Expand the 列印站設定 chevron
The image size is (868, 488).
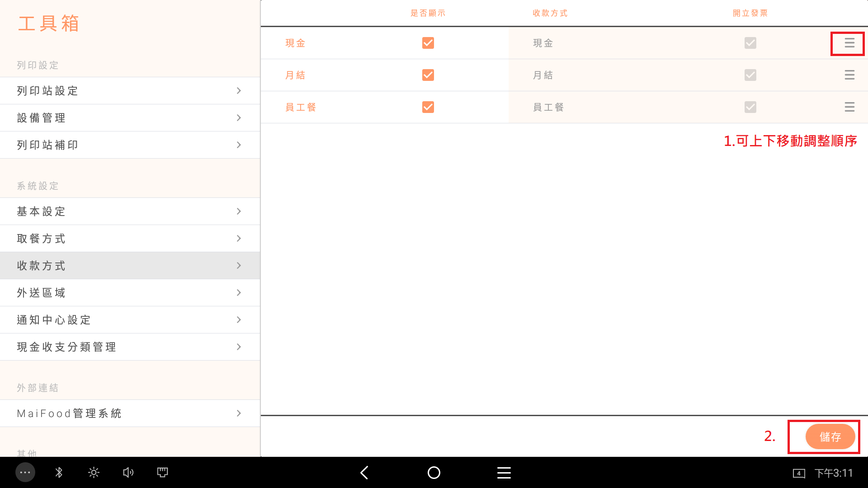(239, 91)
